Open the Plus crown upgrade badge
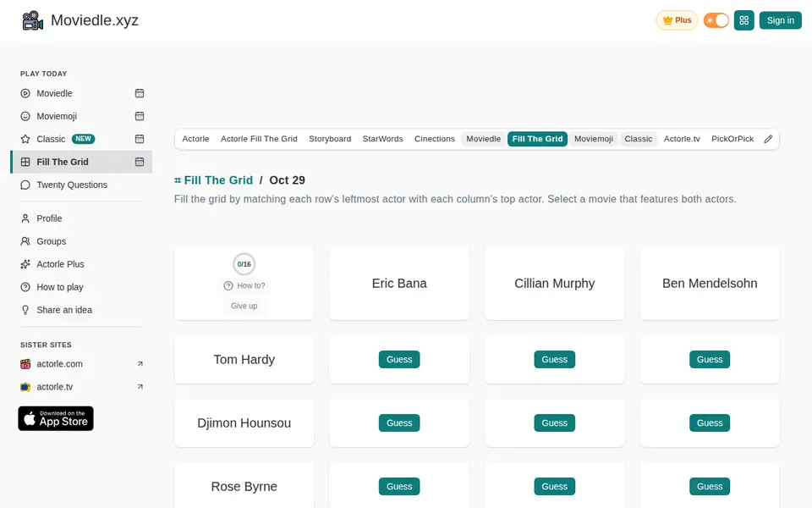Screen dimensions: 812x508 tap(677, 20)
